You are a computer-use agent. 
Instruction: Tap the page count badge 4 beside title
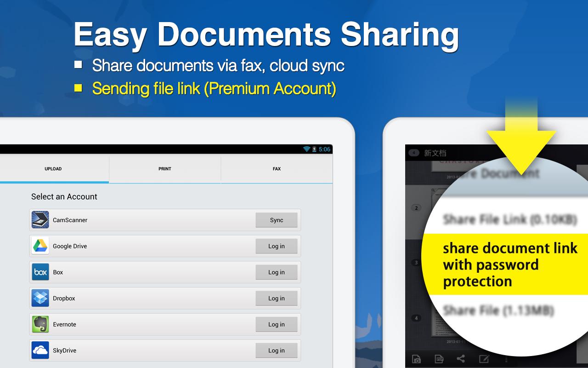click(414, 153)
